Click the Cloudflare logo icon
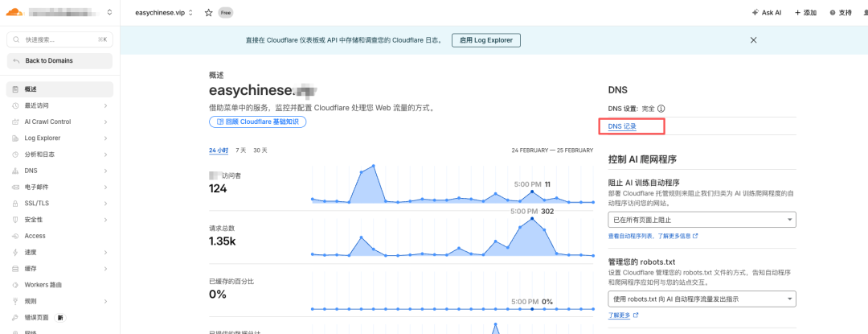This screenshot has height=334, width=868. click(x=14, y=11)
